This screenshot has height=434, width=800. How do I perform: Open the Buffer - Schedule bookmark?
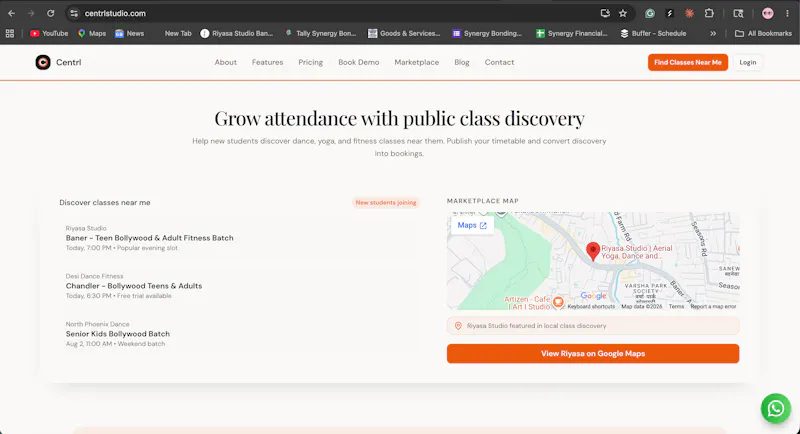[653, 33]
